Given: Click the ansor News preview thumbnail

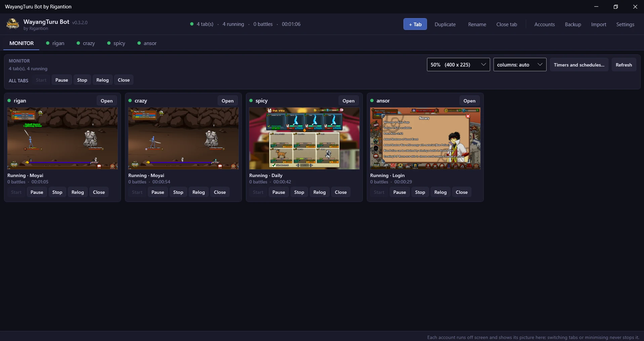Looking at the screenshot, I should point(425,138).
